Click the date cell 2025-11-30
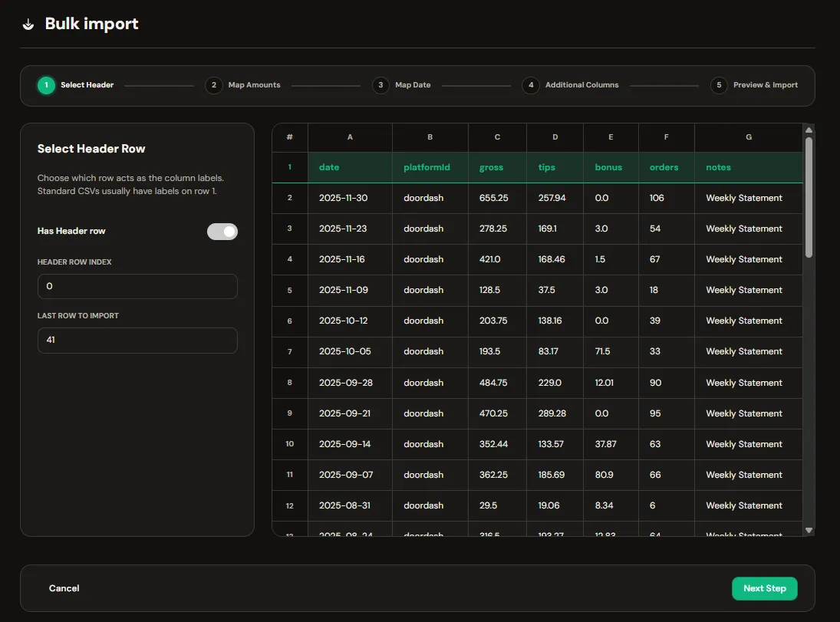This screenshot has height=622, width=840. [x=350, y=198]
